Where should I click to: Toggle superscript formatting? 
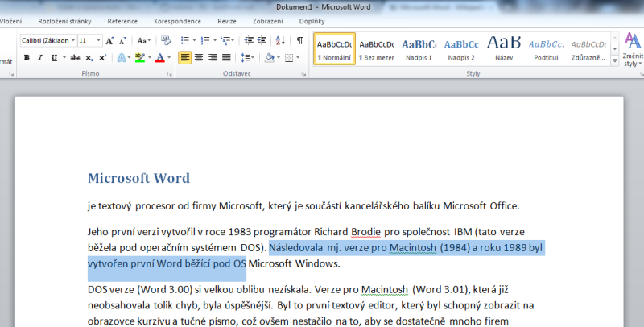[102, 58]
